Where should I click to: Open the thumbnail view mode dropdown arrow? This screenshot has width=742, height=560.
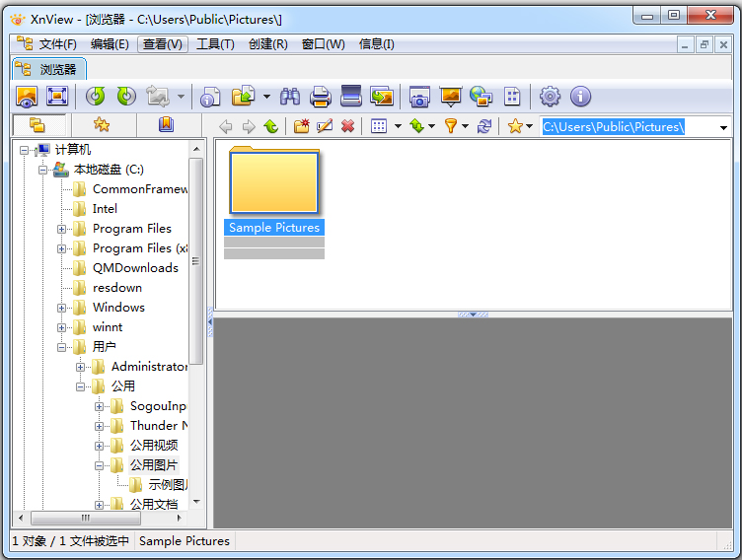pos(398,126)
